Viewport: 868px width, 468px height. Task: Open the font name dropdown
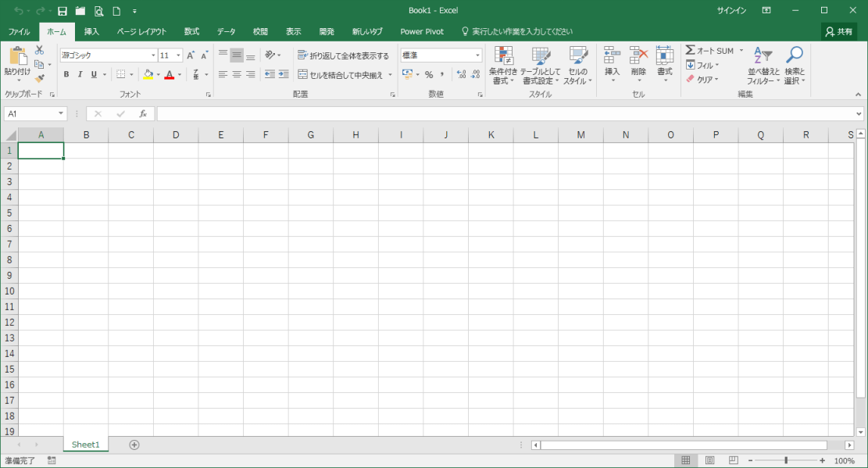pos(152,55)
